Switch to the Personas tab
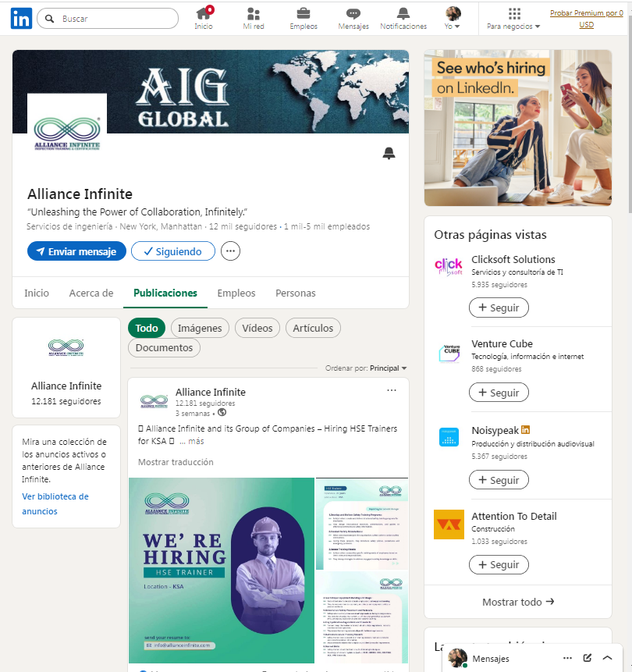Screen dimensions: 632x672 point(295,293)
